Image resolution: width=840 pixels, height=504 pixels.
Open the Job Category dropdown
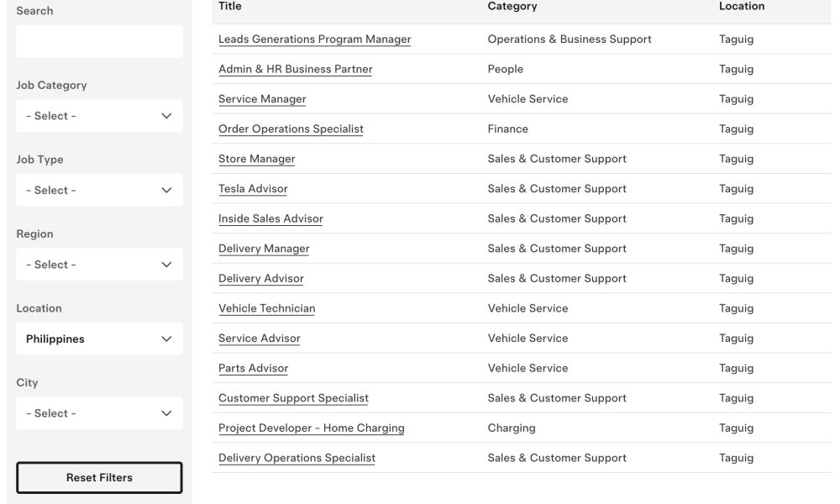point(99,116)
